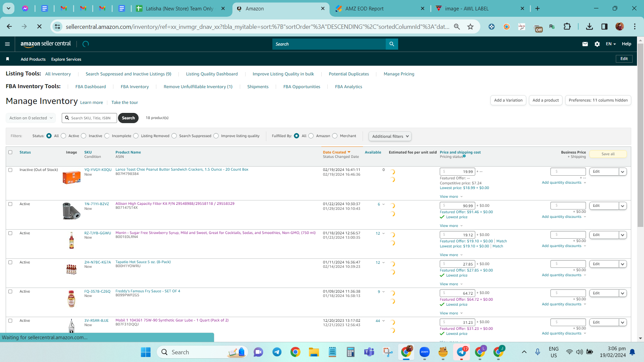644x362 pixels.
Task: Switch to the Latisha (New Store) Team Only tab
Action: click(180, 8)
